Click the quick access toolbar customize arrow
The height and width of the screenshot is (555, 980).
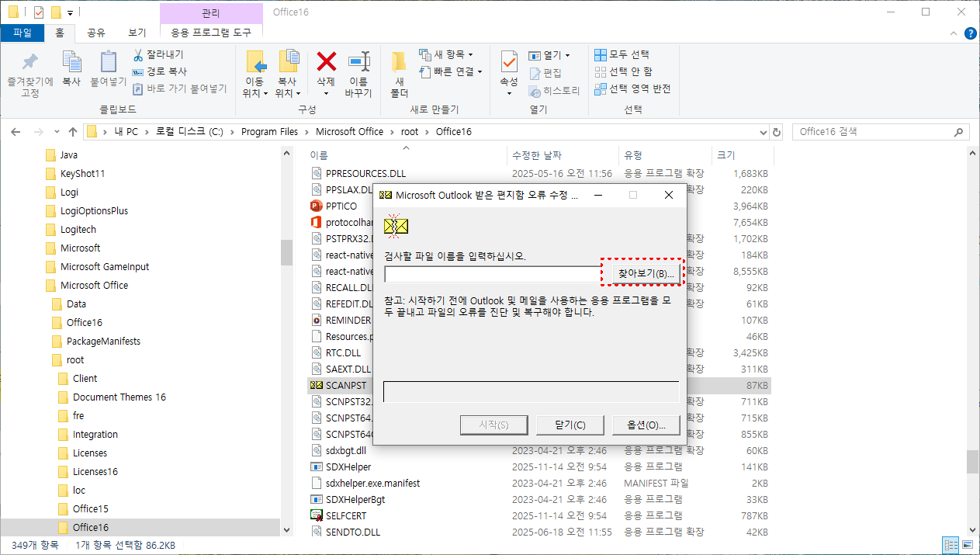tap(70, 12)
